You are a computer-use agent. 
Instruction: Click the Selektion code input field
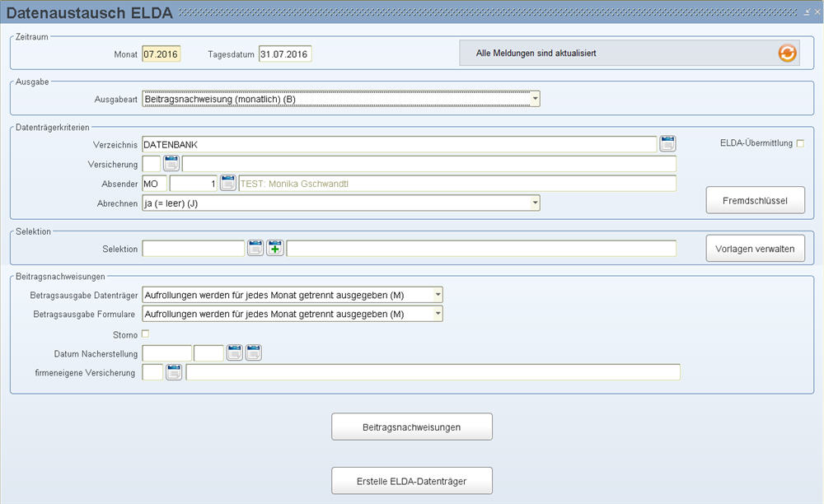point(194,249)
